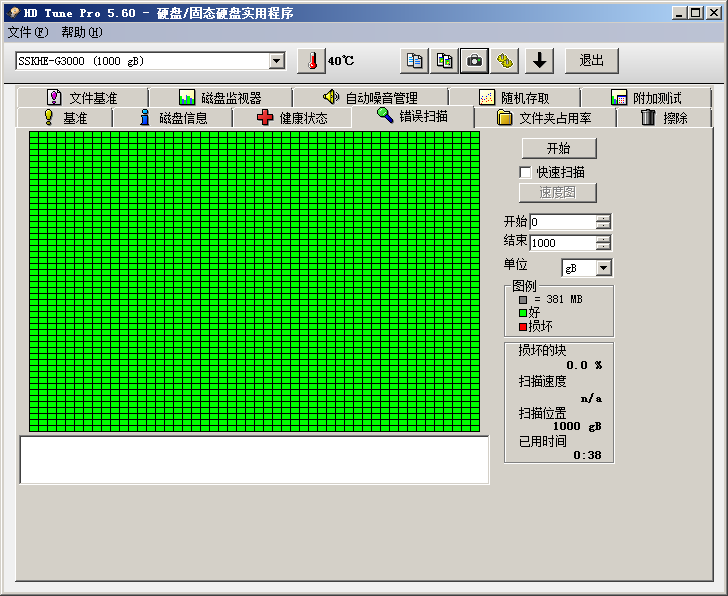This screenshot has width=728, height=596.
Task: Click the camera save-screenshot icon
Action: [474, 61]
